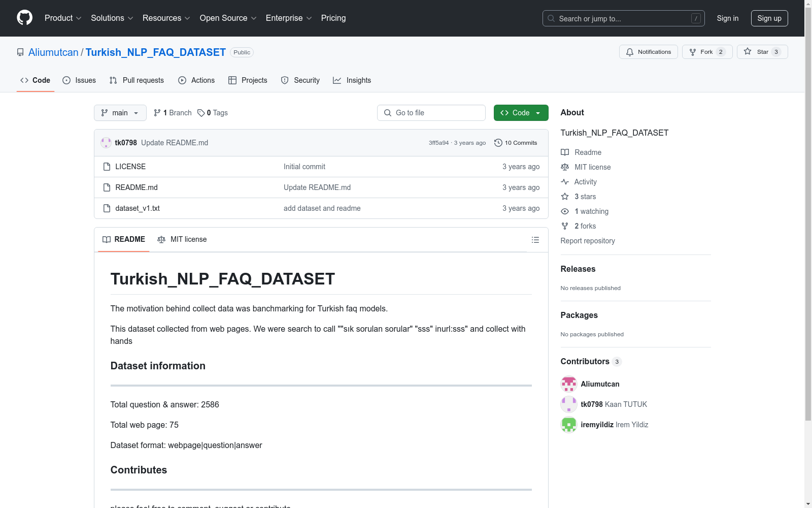Screen dimensions: 812x508
Task: Click the Aliumutcan contributor avatar
Action: (569, 384)
